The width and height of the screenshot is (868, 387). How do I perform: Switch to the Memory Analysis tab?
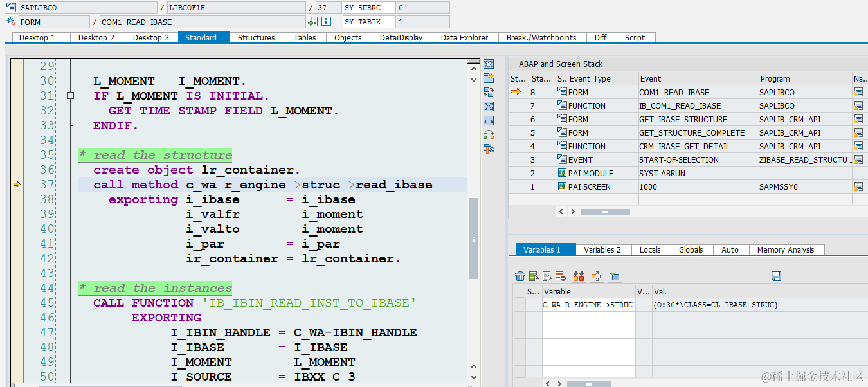[x=786, y=250]
